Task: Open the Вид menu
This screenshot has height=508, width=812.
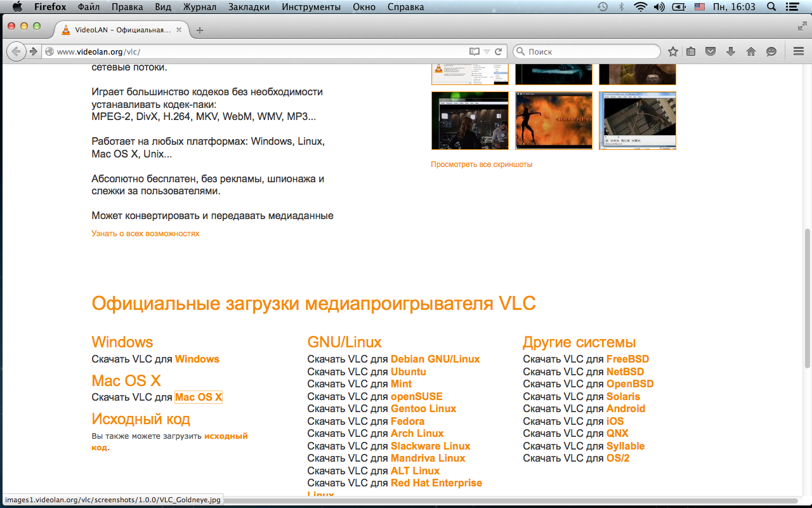Action: [x=163, y=7]
